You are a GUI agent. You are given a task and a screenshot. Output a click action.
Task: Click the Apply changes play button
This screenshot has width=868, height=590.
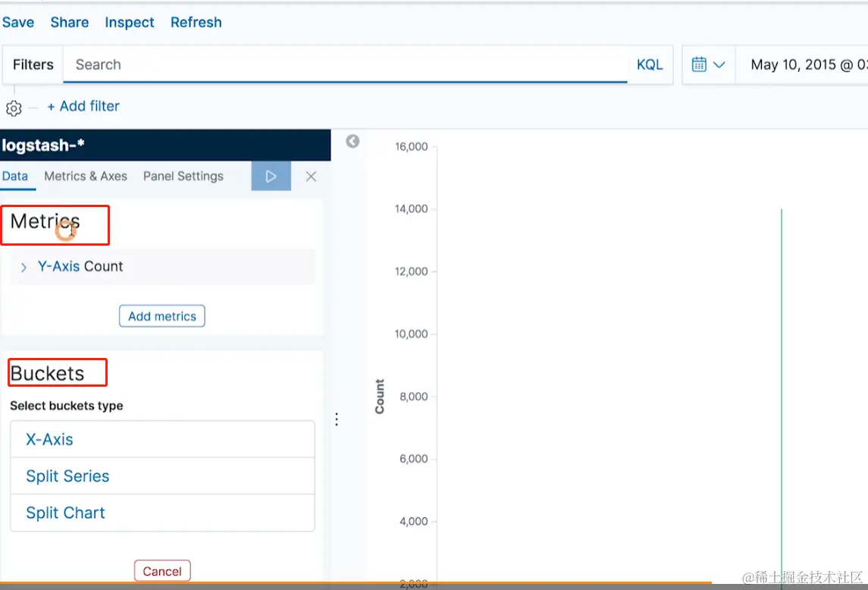click(271, 176)
